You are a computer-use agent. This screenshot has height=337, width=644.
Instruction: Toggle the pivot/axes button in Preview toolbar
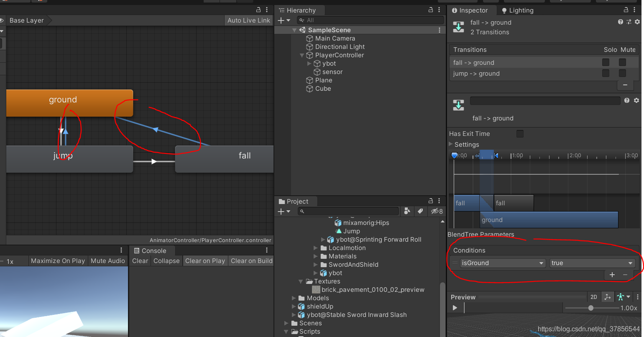coord(607,297)
